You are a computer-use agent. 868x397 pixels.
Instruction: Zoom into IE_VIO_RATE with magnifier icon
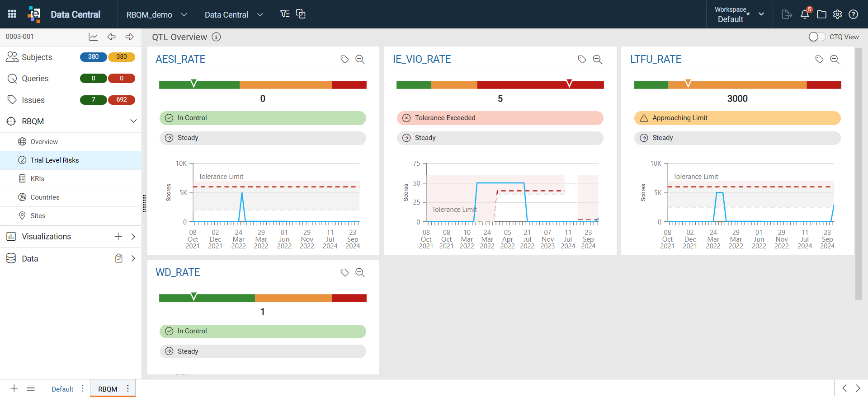pos(597,59)
